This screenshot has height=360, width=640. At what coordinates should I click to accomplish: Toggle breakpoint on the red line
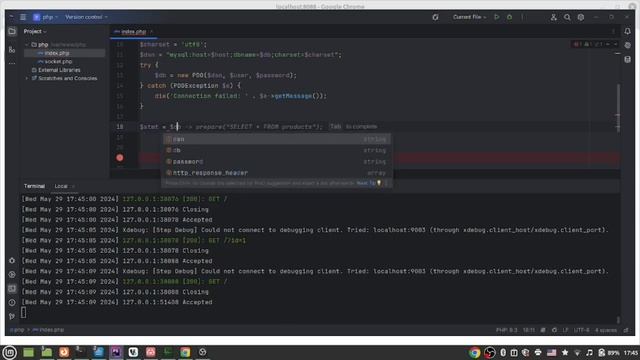click(x=120, y=158)
